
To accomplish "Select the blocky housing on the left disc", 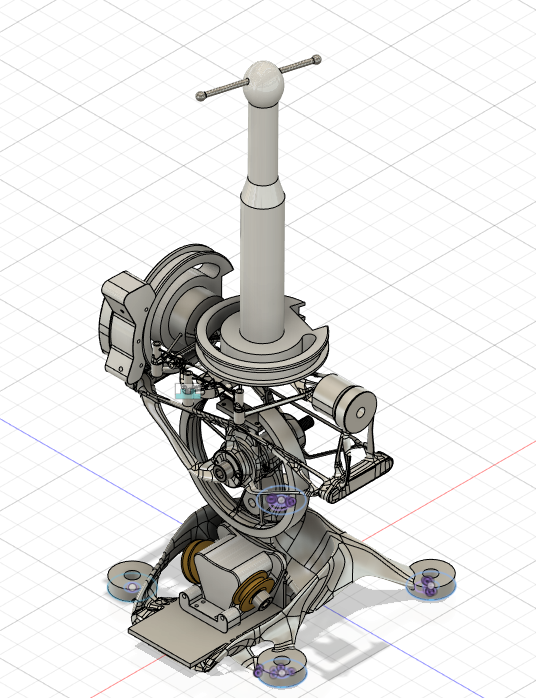I will (x=124, y=327).
